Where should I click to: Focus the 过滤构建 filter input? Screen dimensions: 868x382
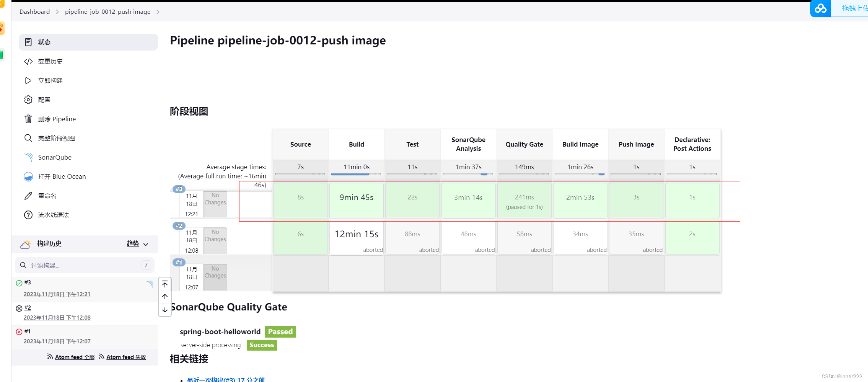click(85, 265)
